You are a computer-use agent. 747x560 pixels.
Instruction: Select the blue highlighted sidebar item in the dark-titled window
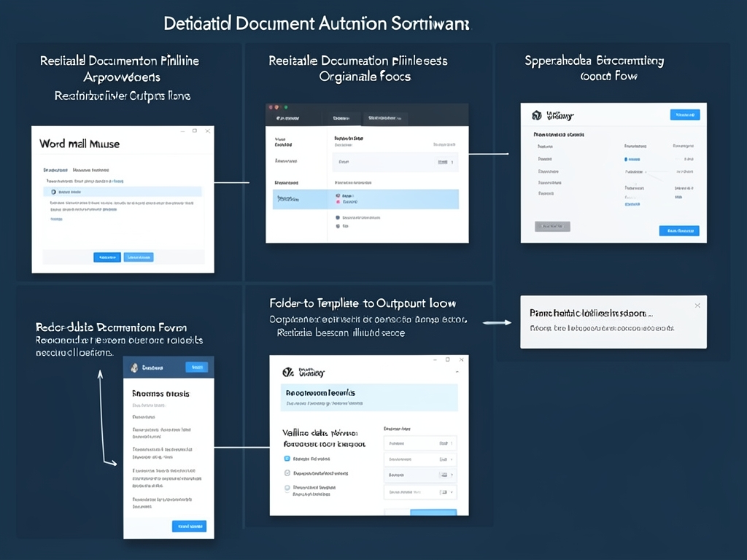pyautogui.click(x=300, y=199)
